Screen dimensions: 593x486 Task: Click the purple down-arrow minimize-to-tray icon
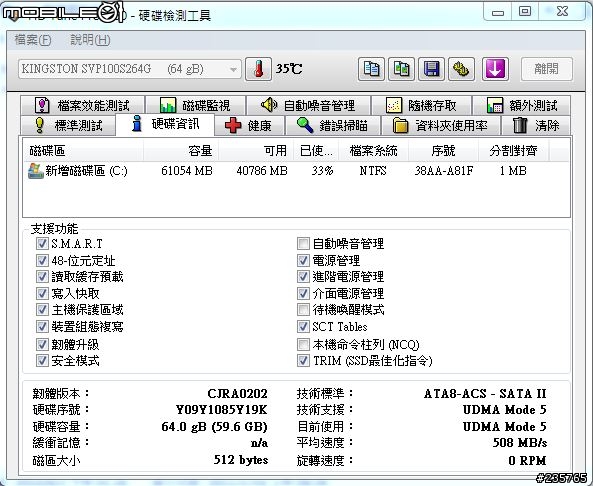(x=495, y=69)
